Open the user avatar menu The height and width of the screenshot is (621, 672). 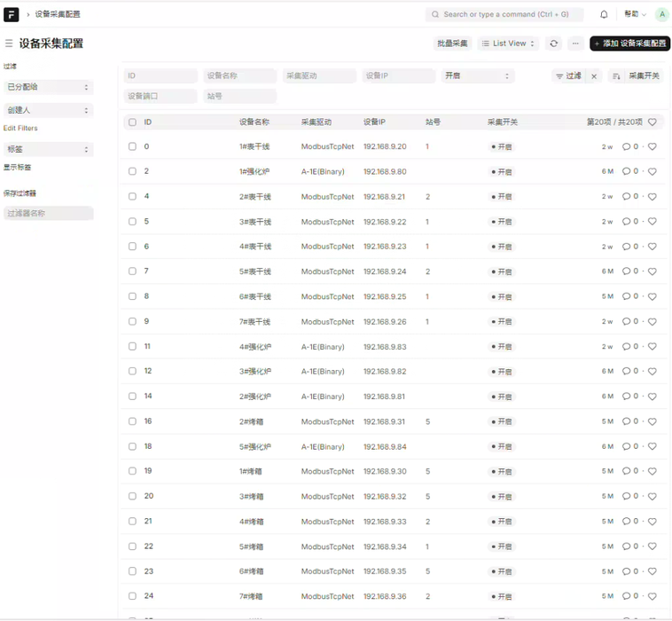(x=660, y=14)
